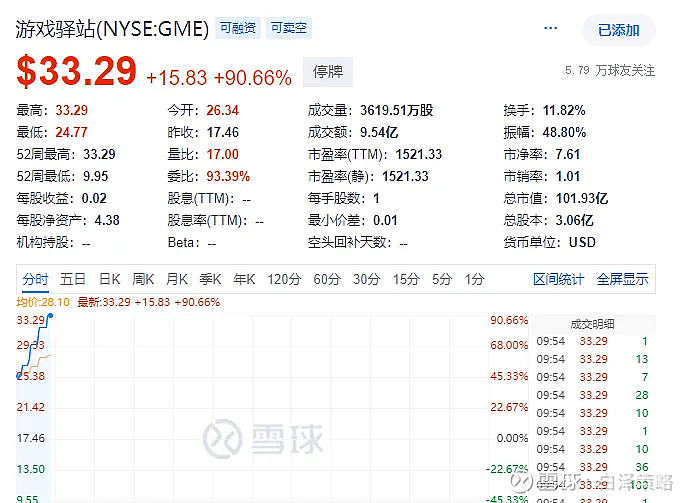Select the 五日 chart tab
The height and width of the screenshot is (503, 693).
[x=73, y=279]
